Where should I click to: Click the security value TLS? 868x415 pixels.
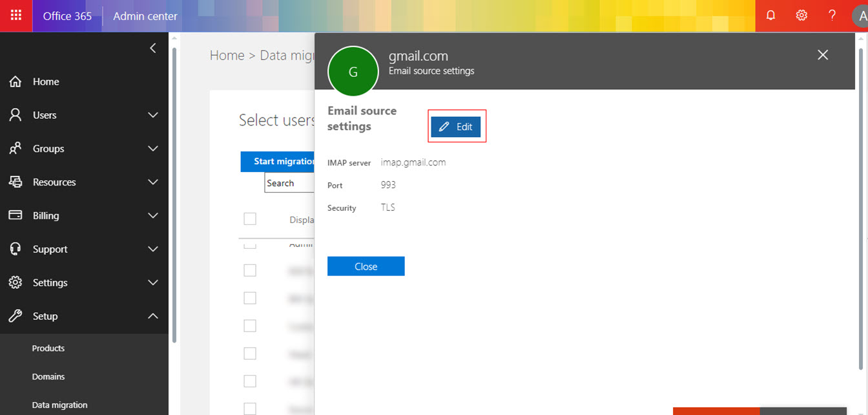(x=387, y=207)
